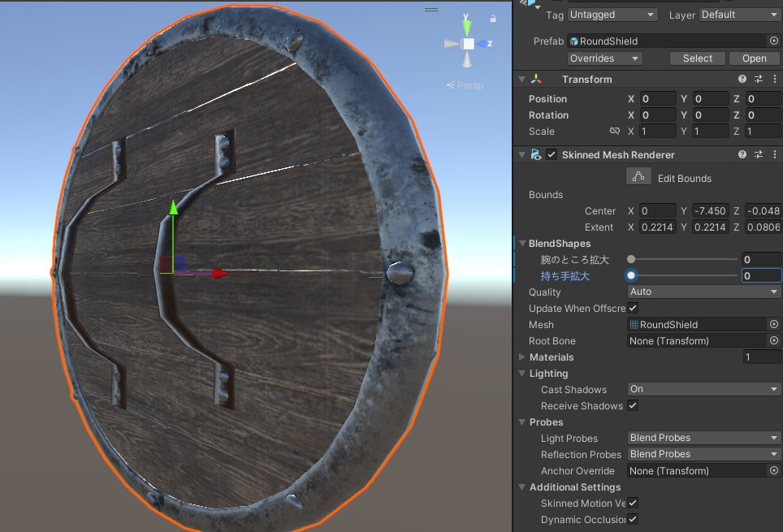
Task: Disable the Skinned Mesh Renderer checkbox
Action: pos(552,155)
